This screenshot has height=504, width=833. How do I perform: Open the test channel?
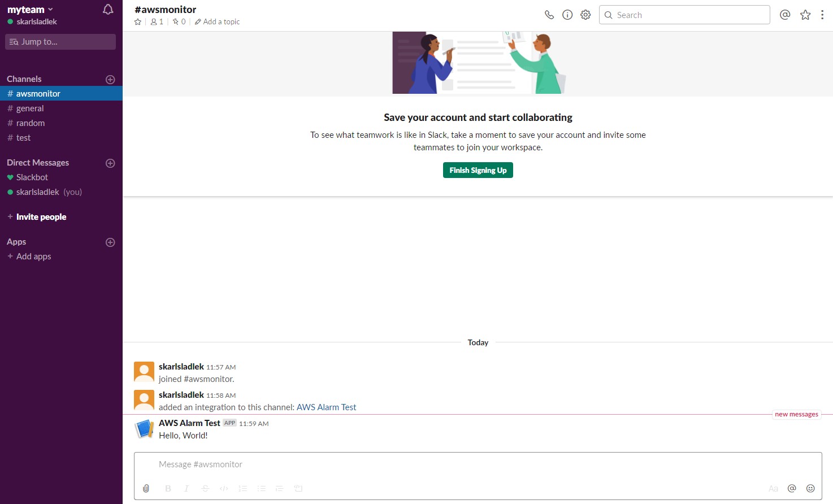pyautogui.click(x=61, y=138)
